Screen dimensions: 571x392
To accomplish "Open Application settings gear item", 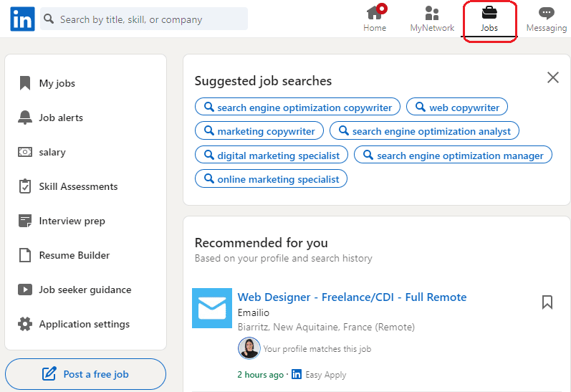I will coord(74,324).
